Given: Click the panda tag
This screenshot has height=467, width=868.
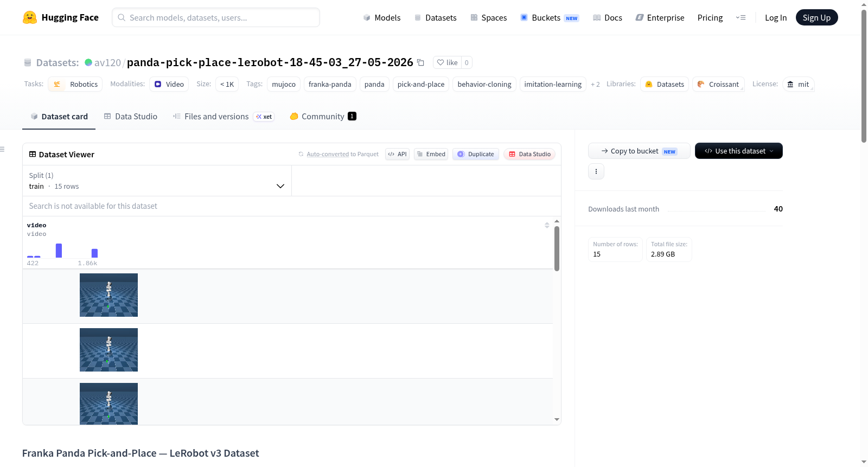Looking at the screenshot, I should click(374, 84).
